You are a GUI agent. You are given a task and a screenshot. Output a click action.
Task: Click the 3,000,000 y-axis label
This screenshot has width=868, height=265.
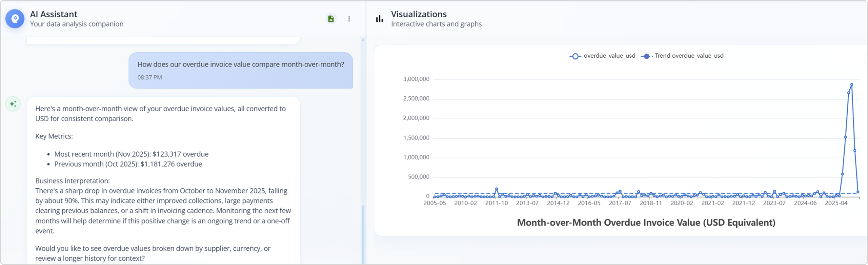pos(416,79)
